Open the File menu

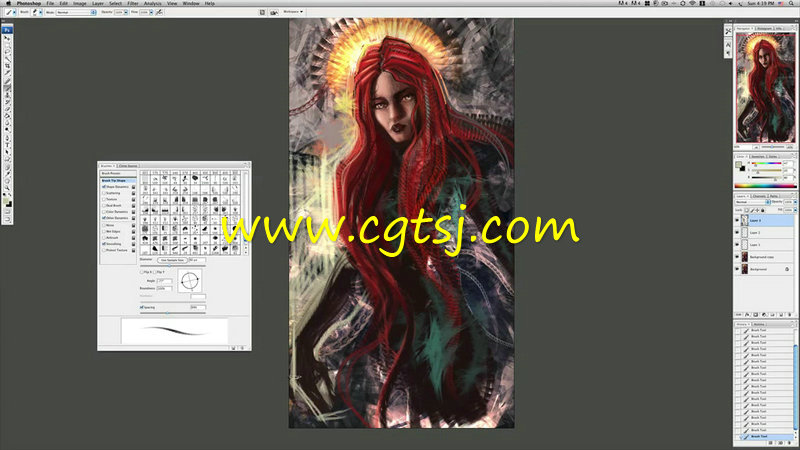50,3
